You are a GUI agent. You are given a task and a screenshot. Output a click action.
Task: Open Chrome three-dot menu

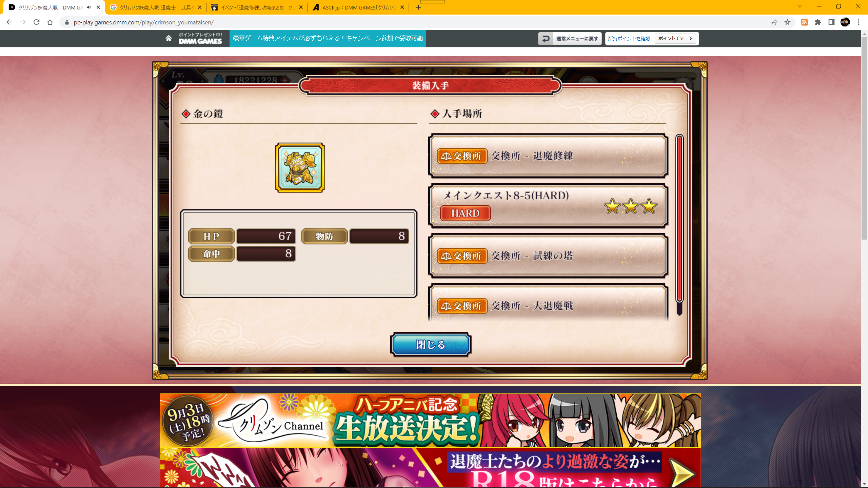(859, 22)
